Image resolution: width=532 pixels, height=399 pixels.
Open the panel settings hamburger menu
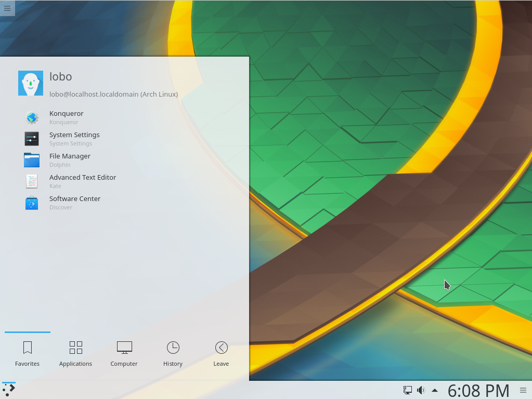pyautogui.click(x=523, y=390)
